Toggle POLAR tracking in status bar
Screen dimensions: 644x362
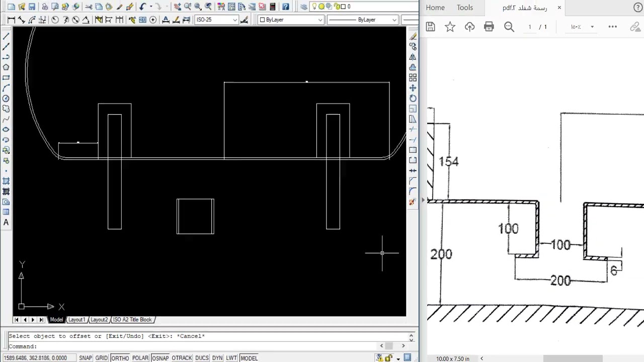click(x=140, y=358)
